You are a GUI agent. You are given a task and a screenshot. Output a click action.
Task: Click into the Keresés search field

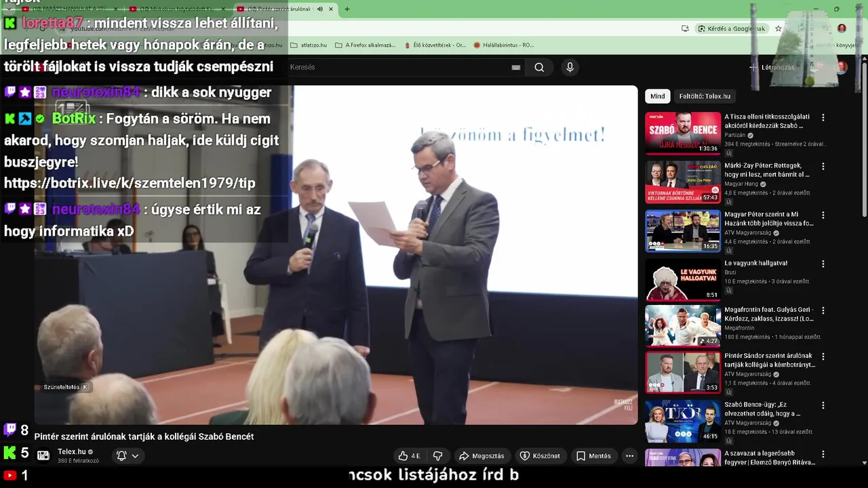[397, 67]
